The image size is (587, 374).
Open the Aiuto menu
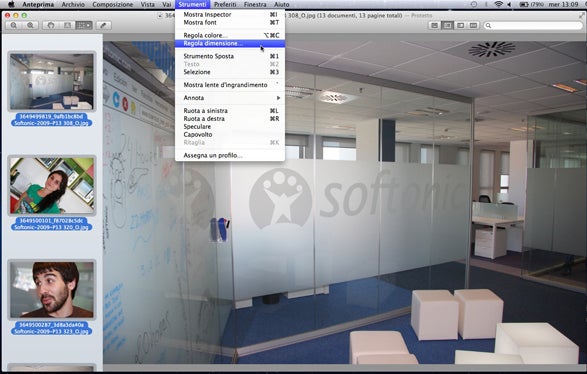tap(282, 4)
